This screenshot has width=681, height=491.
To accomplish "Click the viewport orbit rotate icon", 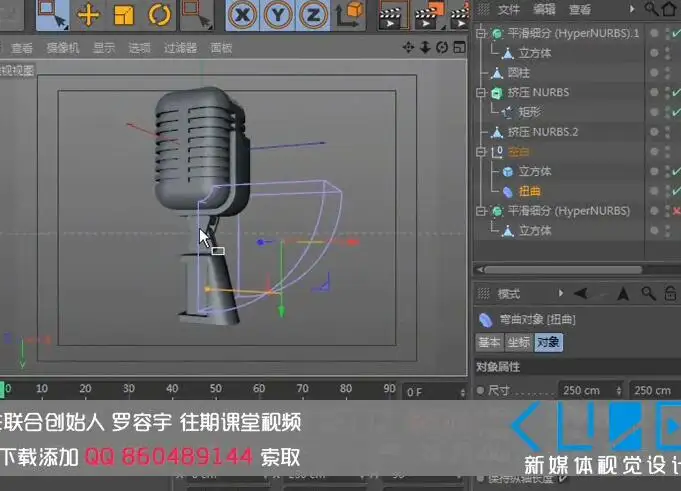I will (442, 47).
